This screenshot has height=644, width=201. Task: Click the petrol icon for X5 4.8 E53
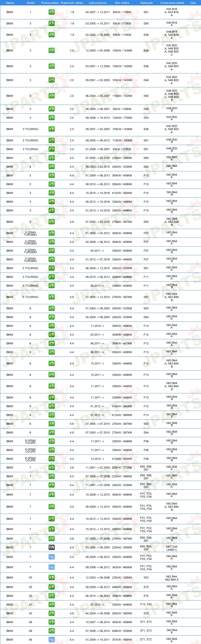pos(52,613)
